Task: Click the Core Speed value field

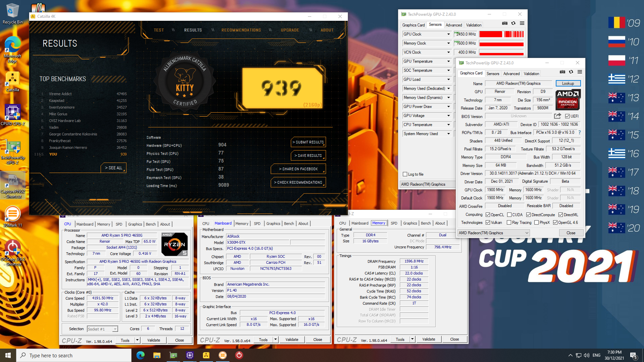Action: point(103,298)
